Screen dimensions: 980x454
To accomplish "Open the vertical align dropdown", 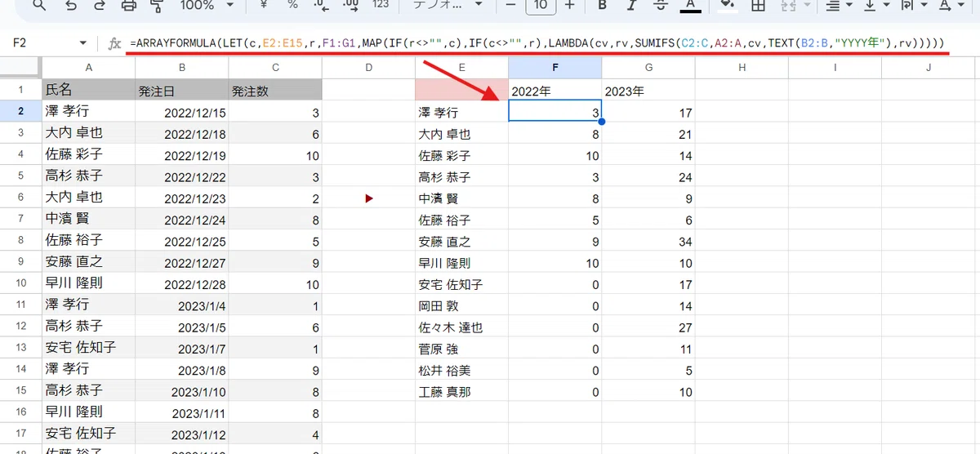I will [875, 6].
